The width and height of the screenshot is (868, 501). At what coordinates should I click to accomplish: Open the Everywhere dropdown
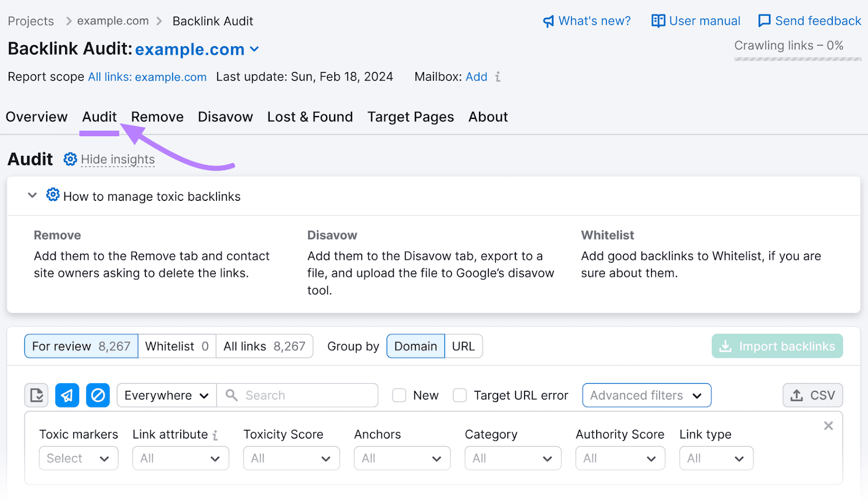tap(166, 395)
